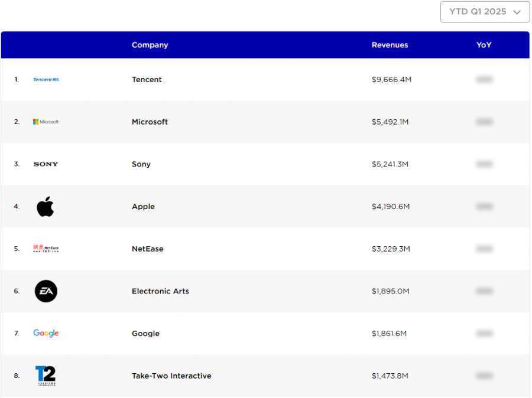Viewport: 532px width, 398px height.
Task: Click the NetEase logo icon
Action: pos(46,249)
